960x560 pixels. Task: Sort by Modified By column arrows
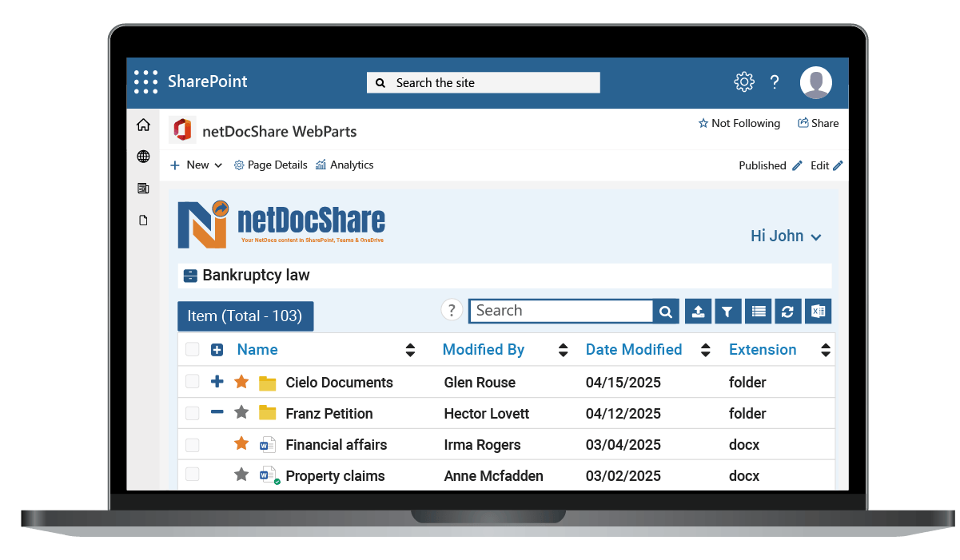tap(563, 350)
